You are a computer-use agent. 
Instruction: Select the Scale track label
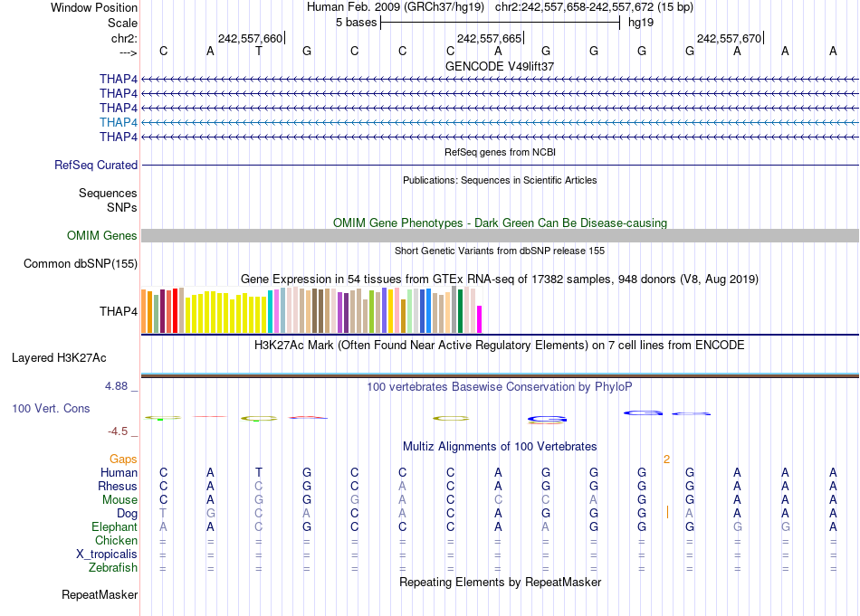[122, 23]
